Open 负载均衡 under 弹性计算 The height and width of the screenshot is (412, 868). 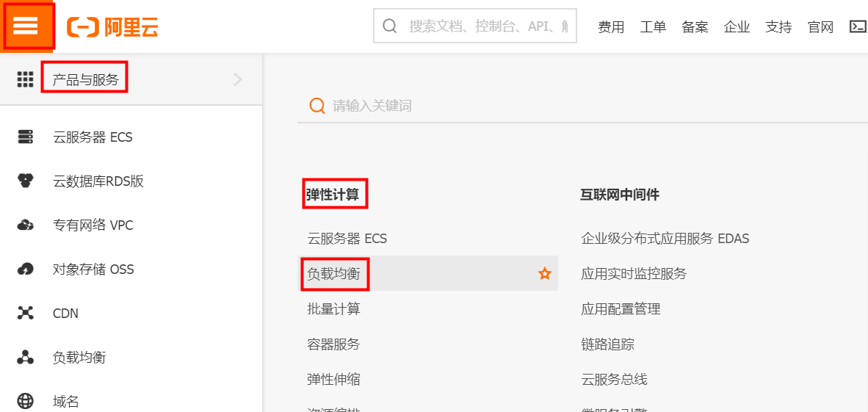tap(333, 273)
